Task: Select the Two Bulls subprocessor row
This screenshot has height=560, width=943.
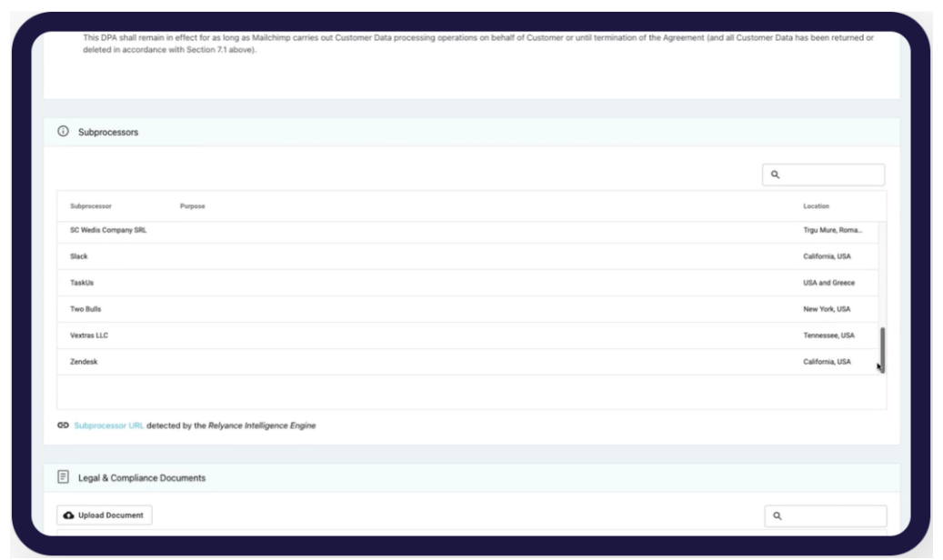Action: point(467,309)
